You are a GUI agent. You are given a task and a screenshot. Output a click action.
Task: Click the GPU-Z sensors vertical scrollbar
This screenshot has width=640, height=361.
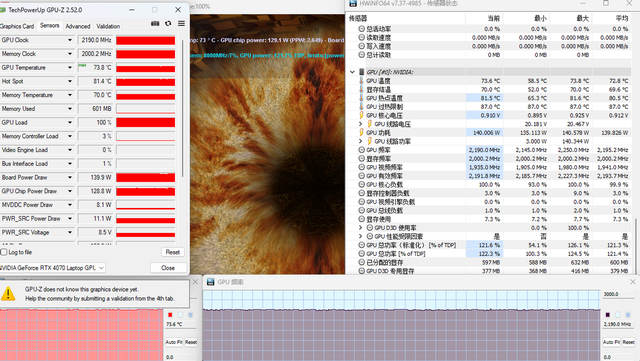(x=182, y=108)
